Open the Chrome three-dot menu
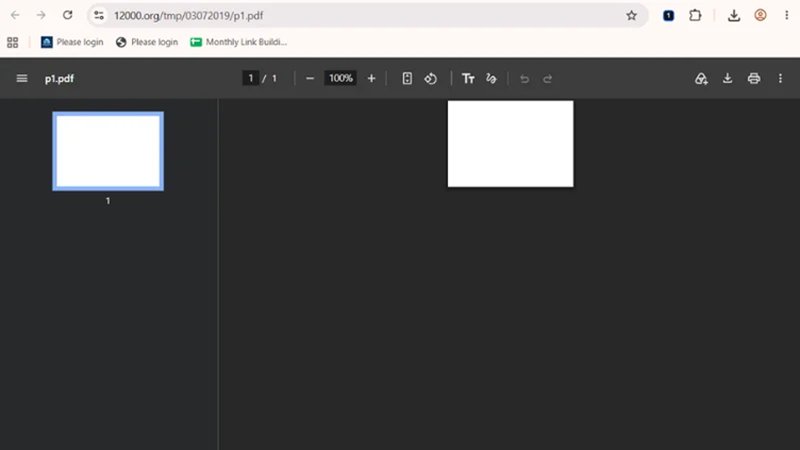800x450 pixels. (786, 15)
